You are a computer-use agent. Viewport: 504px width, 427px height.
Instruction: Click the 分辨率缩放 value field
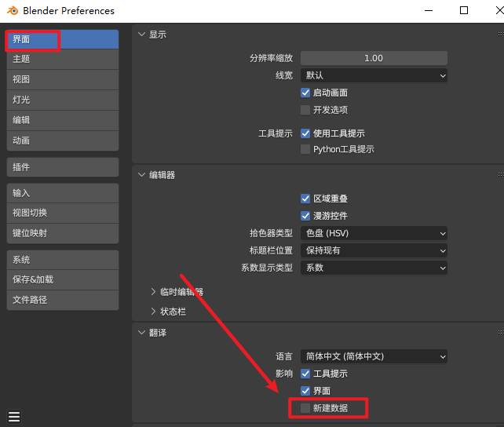click(374, 58)
